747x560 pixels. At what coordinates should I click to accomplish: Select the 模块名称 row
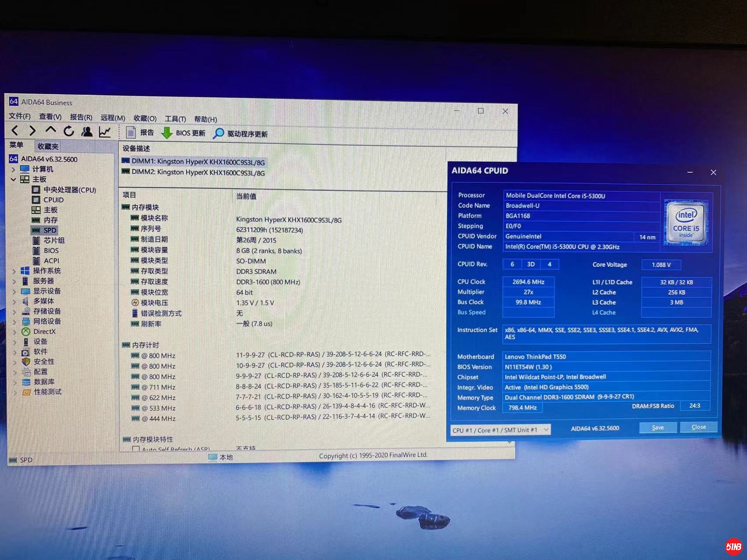[281, 219]
